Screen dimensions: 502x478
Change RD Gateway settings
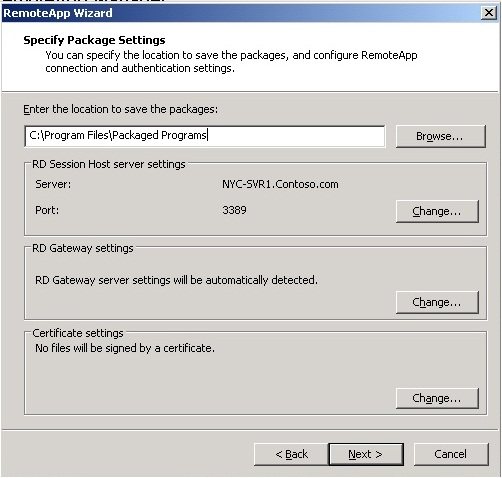(x=437, y=302)
